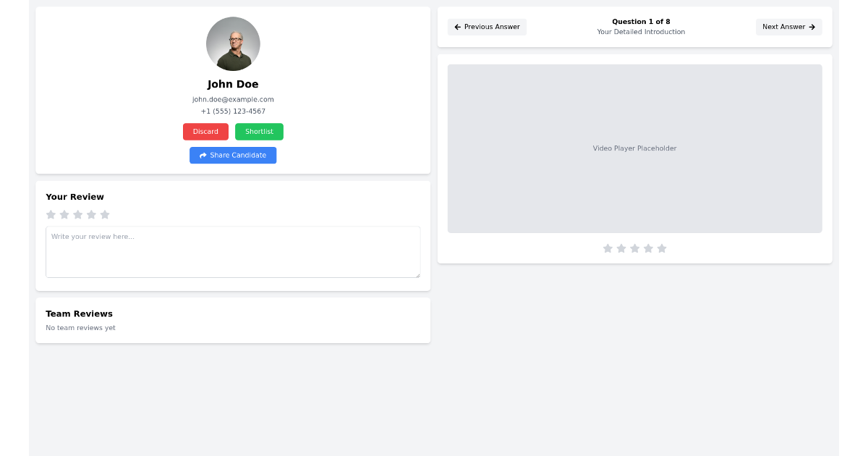The height and width of the screenshot is (456, 868).
Task: Share Candidate with your team
Action: pos(233,155)
